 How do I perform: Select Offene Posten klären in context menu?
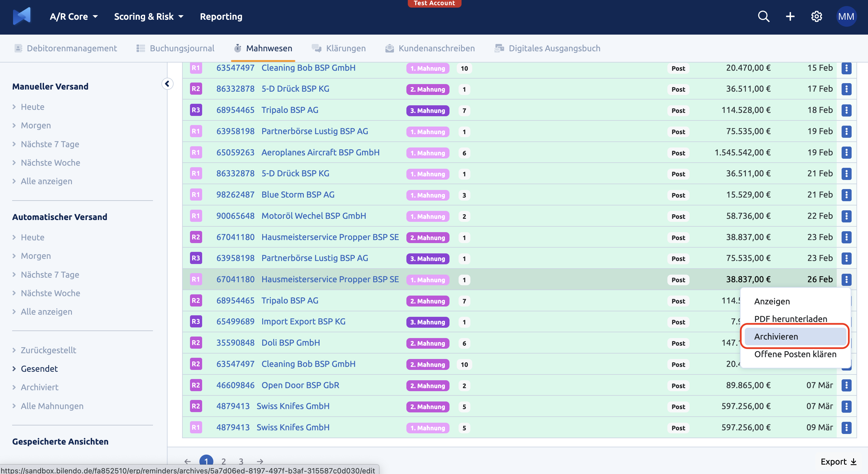(x=795, y=354)
